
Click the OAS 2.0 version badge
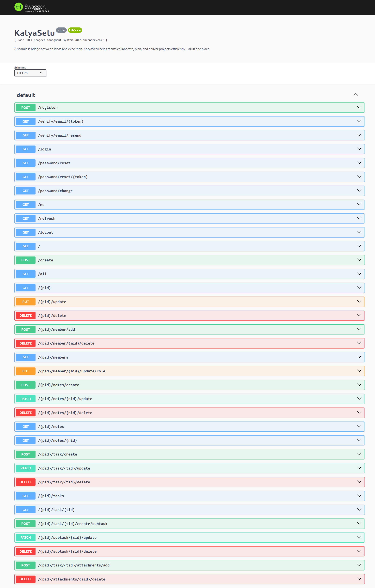click(75, 30)
